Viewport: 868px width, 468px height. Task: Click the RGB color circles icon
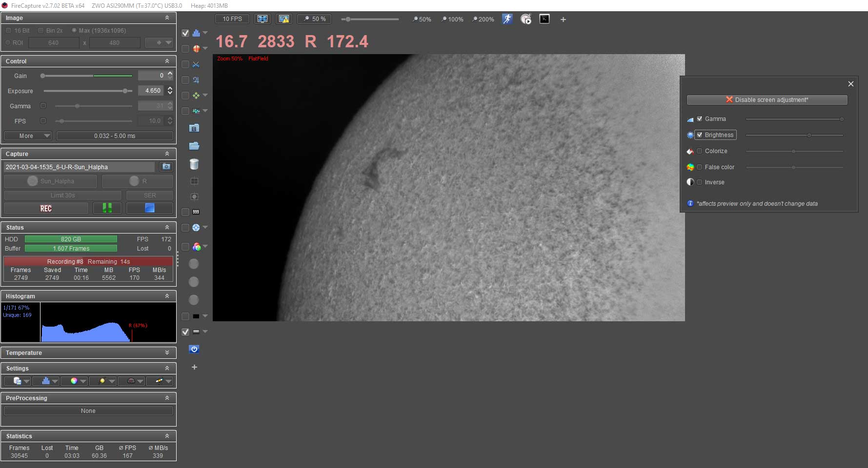[x=196, y=247]
